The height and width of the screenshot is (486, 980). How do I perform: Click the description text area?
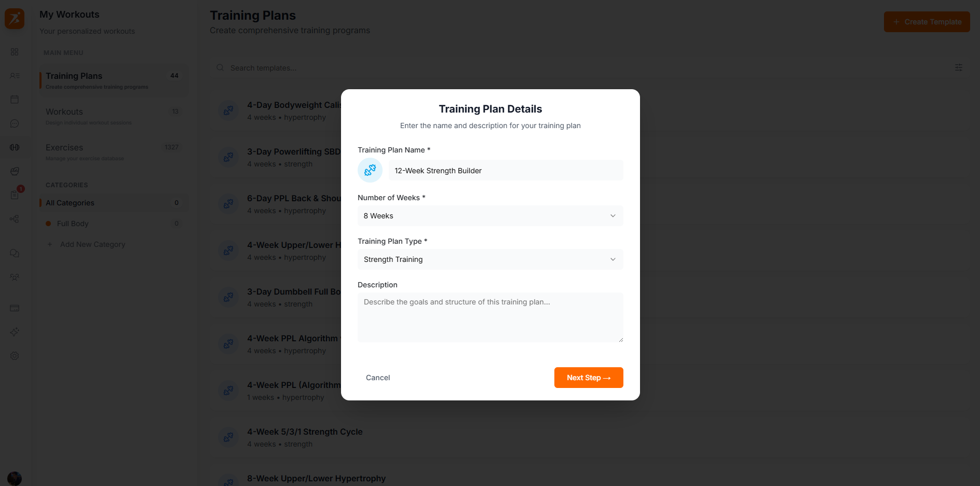click(x=490, y=317)
